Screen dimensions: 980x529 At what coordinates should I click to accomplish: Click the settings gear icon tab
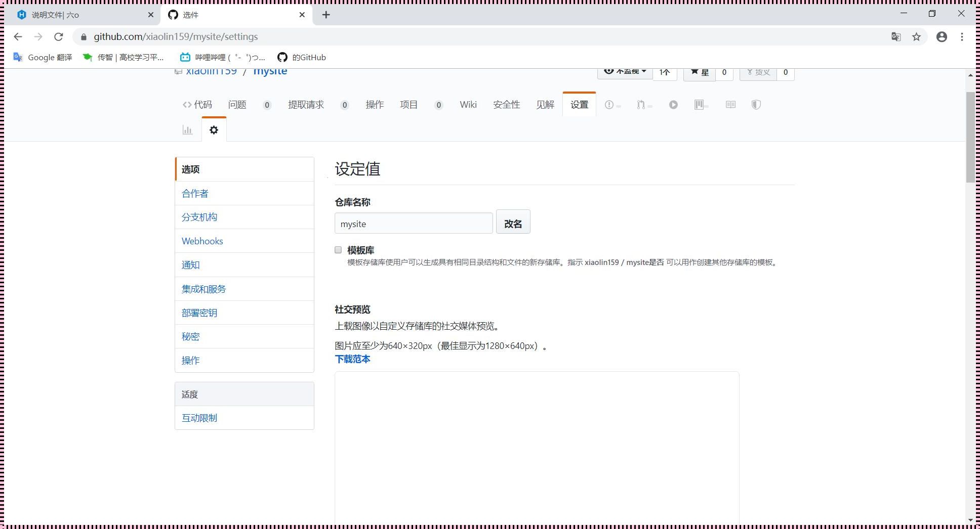click(x=214, y=130)
